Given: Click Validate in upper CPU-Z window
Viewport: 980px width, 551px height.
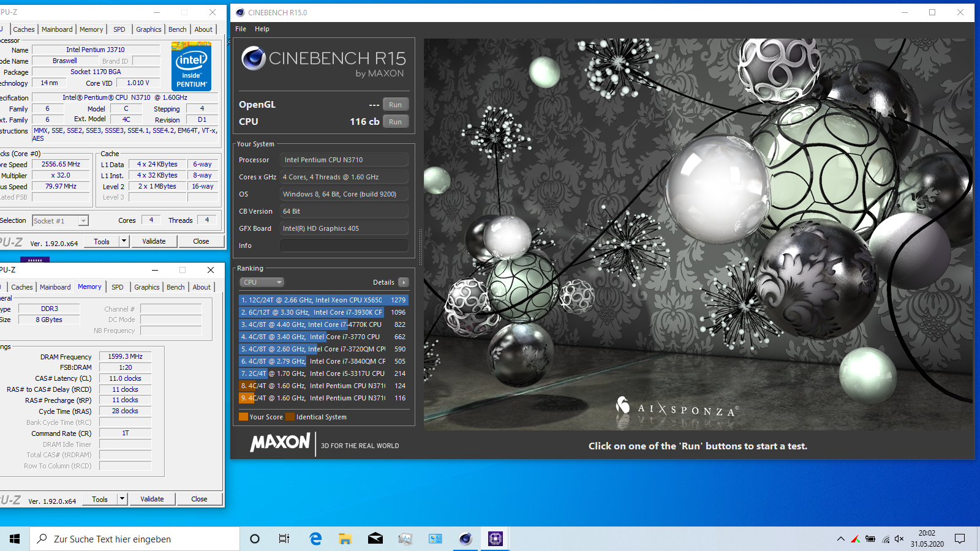Looking at the screenshot, I should tap(154, 242).
